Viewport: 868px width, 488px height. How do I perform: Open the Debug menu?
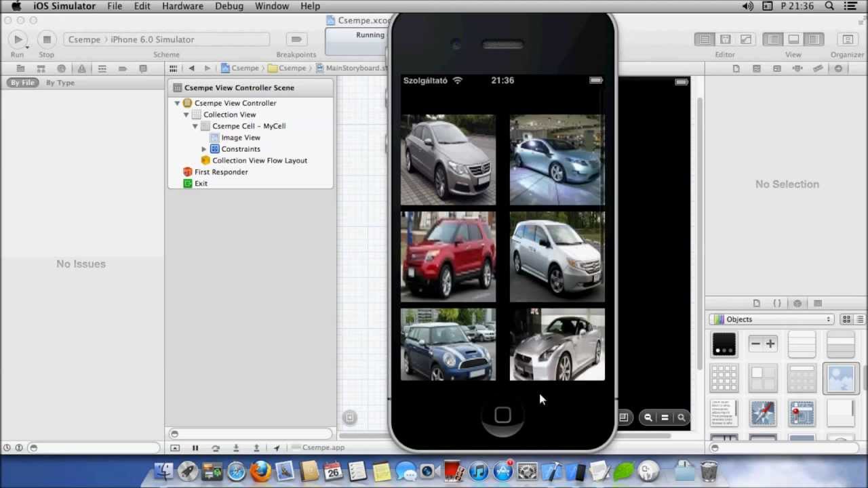click(x=229, y=6)
